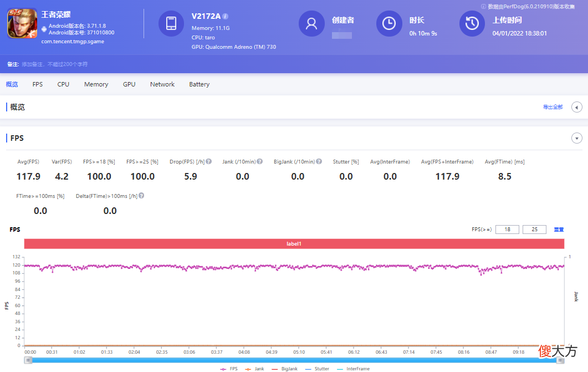Viewport: 588px width, 372px height.
Task: Click the duration 0h 10m 9s text
Action: (423, 33)
